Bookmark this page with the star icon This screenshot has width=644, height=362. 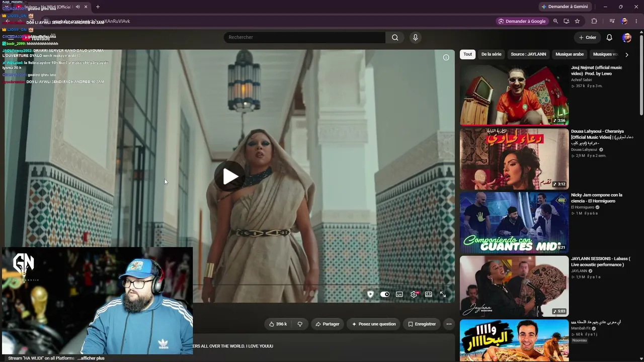pos(577,21)
